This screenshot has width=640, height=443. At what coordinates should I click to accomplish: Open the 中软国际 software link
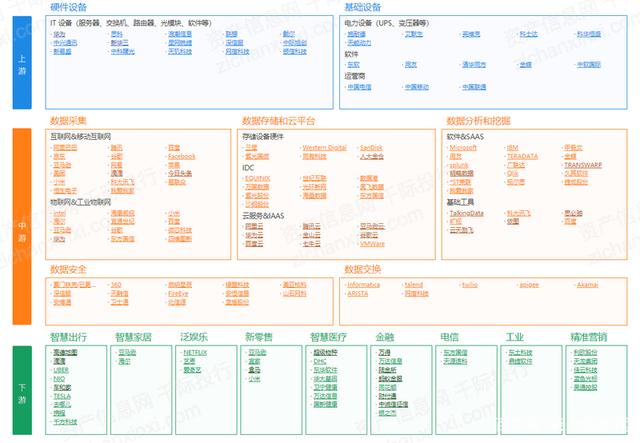point(589,65)
